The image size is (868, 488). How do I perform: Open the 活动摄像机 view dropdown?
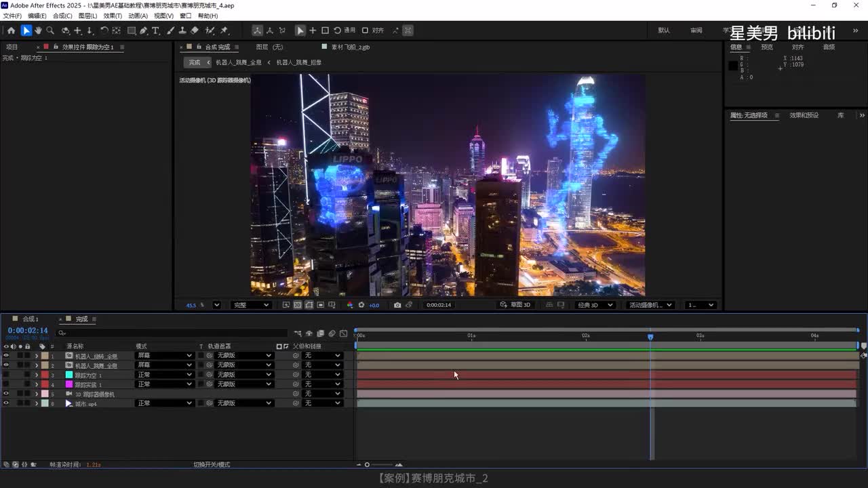650,305
